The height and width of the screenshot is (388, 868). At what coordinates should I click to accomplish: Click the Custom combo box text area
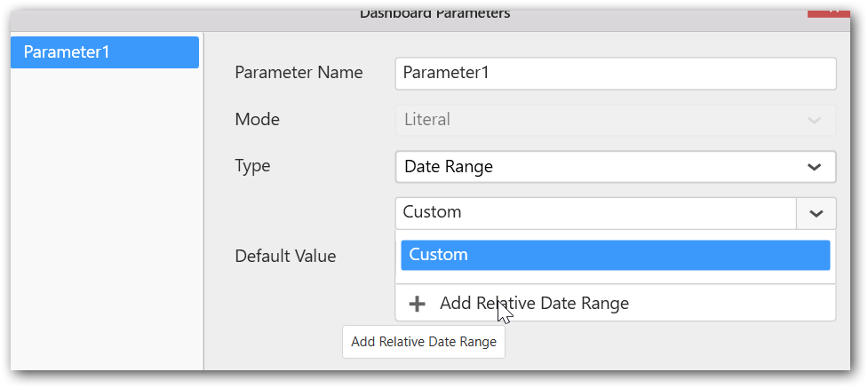point(595,212)
